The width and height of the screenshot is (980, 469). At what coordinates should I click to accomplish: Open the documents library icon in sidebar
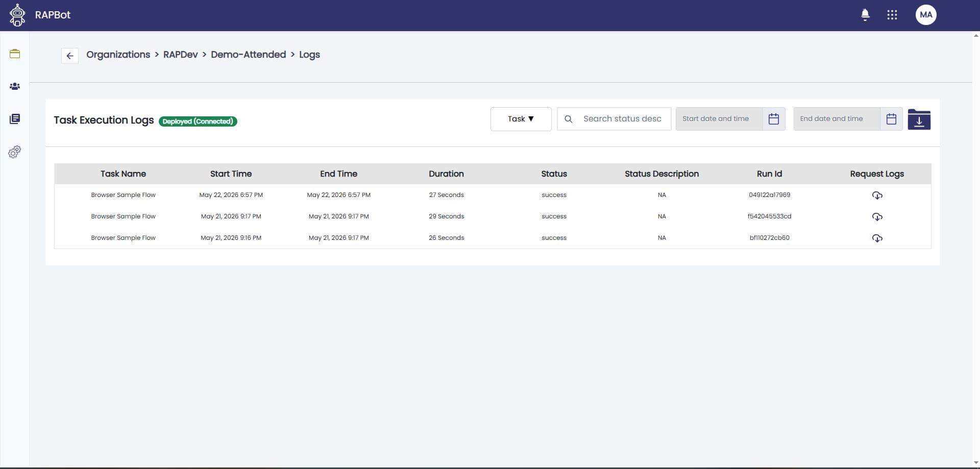point(15,119)
